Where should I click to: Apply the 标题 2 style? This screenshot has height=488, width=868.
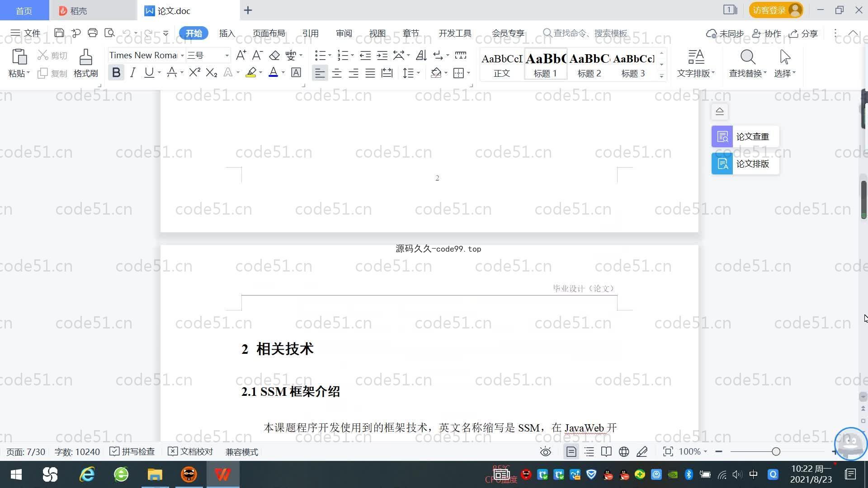(x=589, y=65)
